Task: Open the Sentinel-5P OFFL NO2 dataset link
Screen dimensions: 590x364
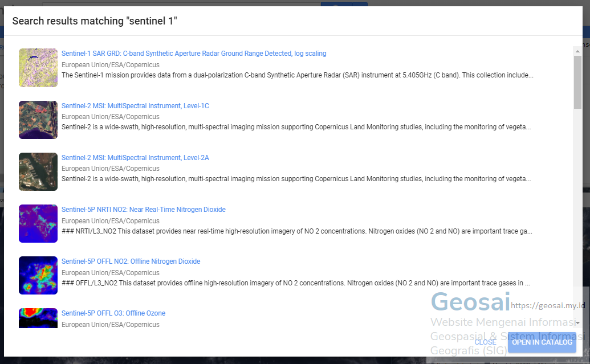Action: pos(131,261)
